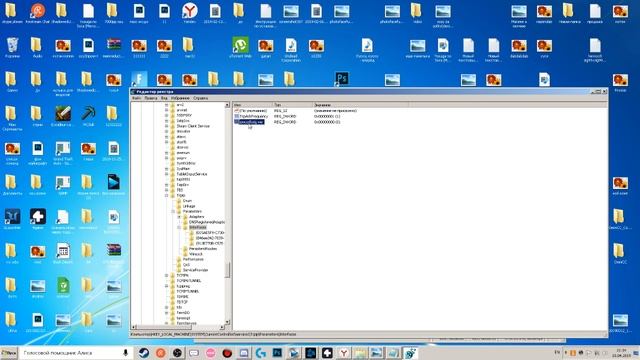Click the tree pane vertical scrollbar thumb
Image resolution: width=640 pixels, height=360 pixels.
click(227, 270)
